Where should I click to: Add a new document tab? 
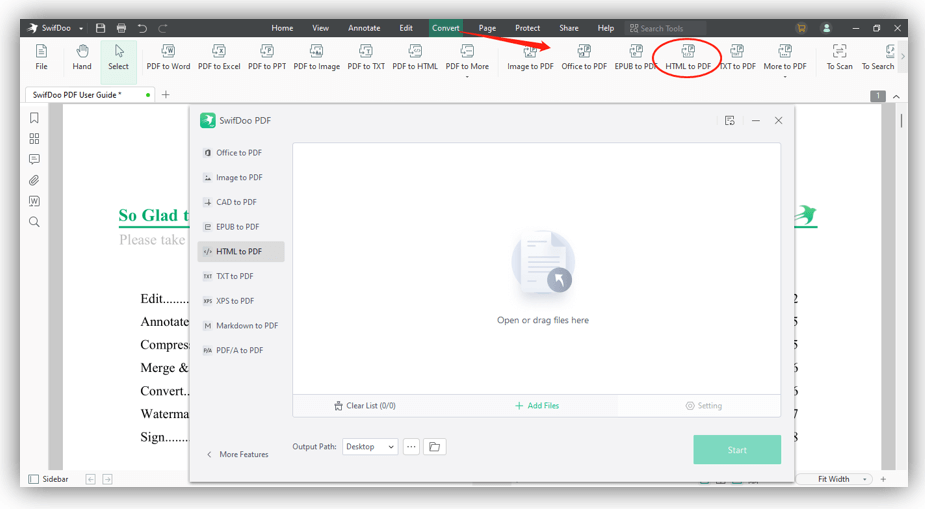tap(166, 94)
